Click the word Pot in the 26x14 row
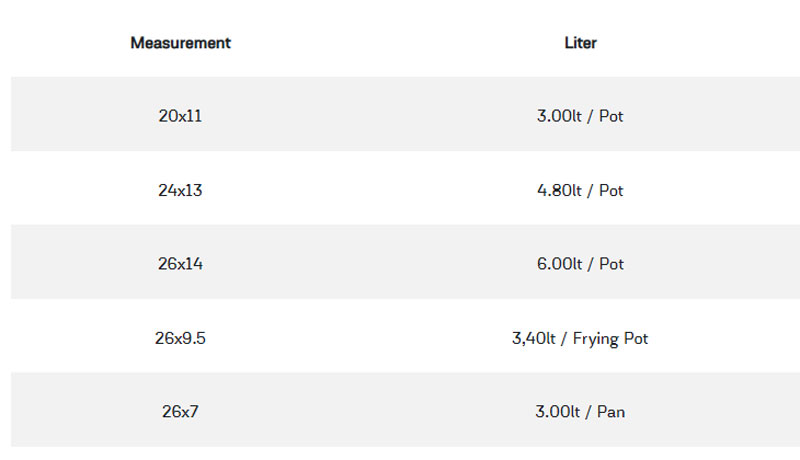The image size is (800, 460). (x=611, y=264)
